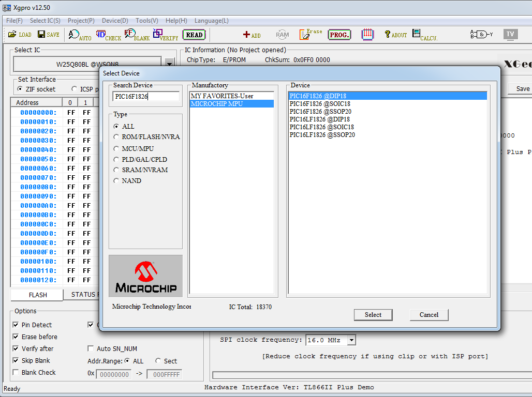The height and width of the screenshot is (397, 532).
Task: Select the PLD/GAL/CPLD type option
Action: [116, 160]
